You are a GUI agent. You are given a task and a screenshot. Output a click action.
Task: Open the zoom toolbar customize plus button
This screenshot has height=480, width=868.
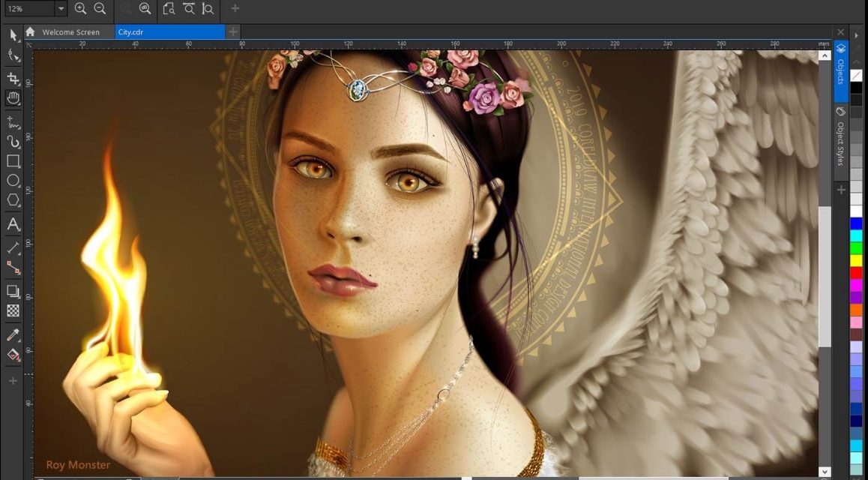click(x=235, y=8)
